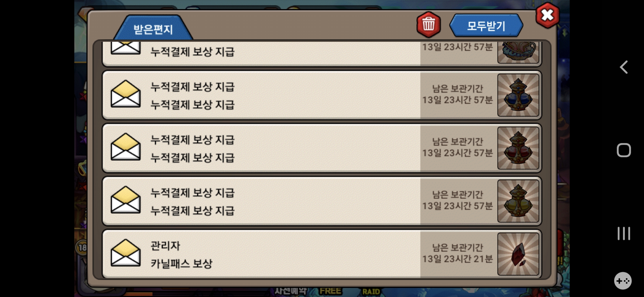Screen dimensions: 644x297
Task: Open Android recent apps button
Action: [624, 233]
